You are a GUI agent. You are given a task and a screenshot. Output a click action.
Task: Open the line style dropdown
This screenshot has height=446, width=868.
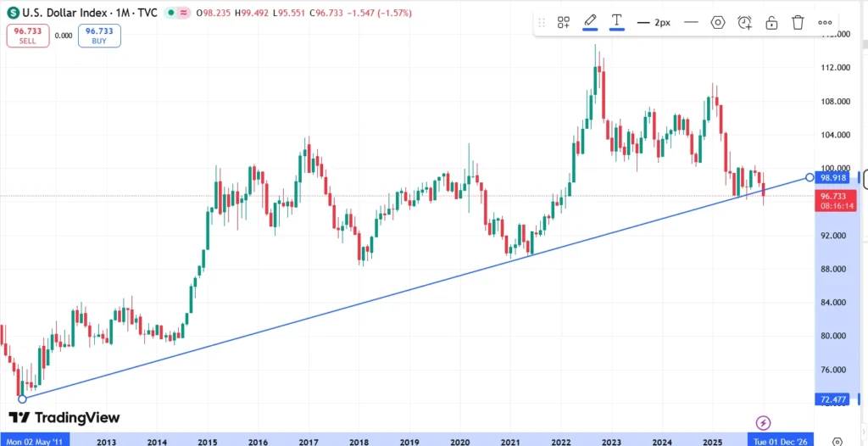click(x=691, y=23)
